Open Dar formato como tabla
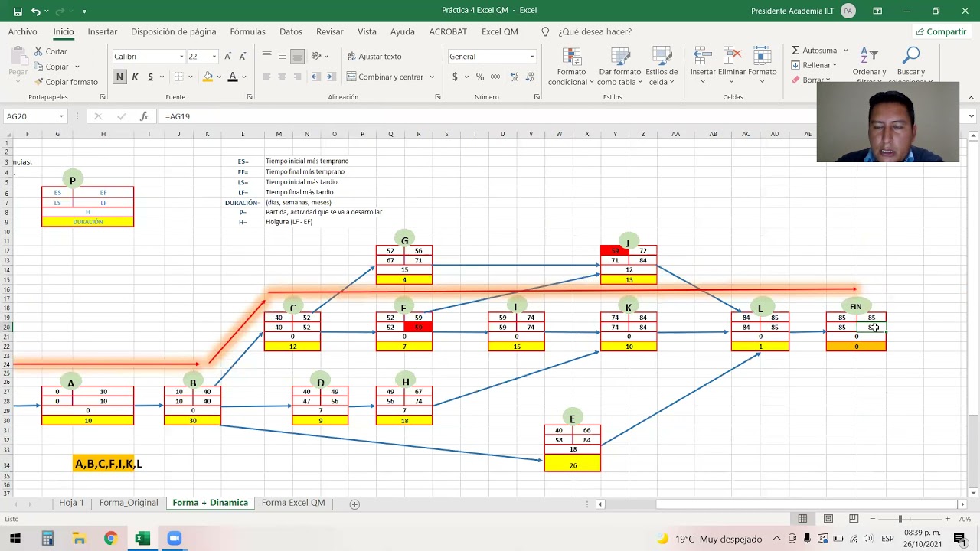The width and height of the screenshot is (980, 551). click(x=619, y=67)
